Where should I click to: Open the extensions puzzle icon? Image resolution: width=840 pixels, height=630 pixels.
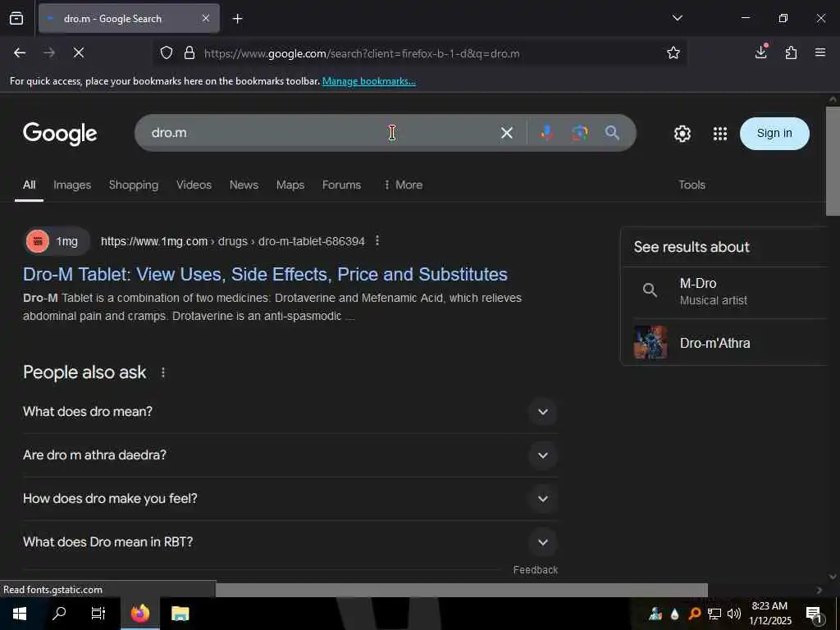[x=792, y=53]
